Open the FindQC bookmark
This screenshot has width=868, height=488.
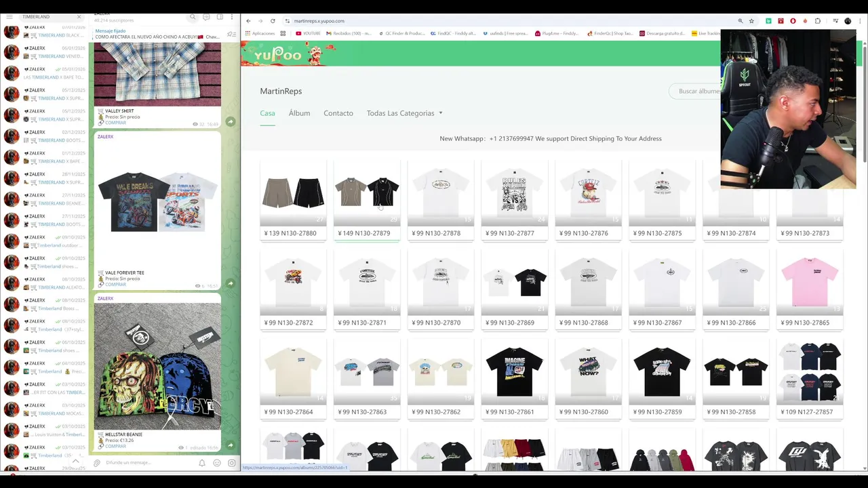(454, 33)
